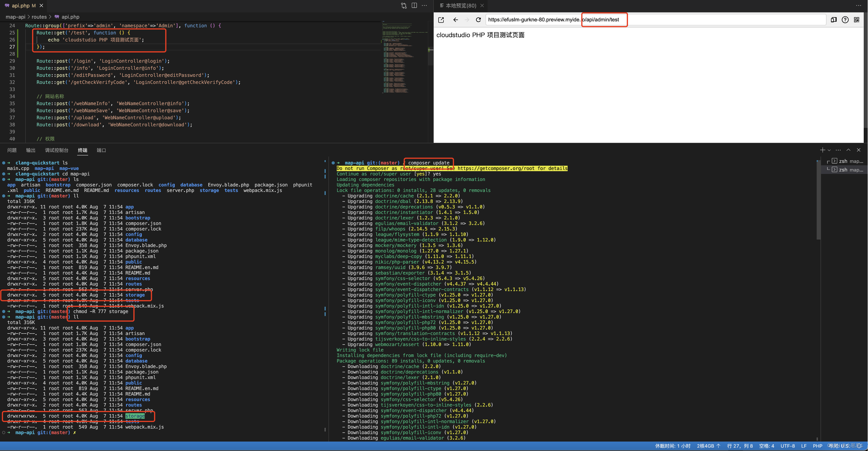Change PHP language mode
Image resolution: width=868 pixels, height=451 pixels.
[x=817, y=446]
